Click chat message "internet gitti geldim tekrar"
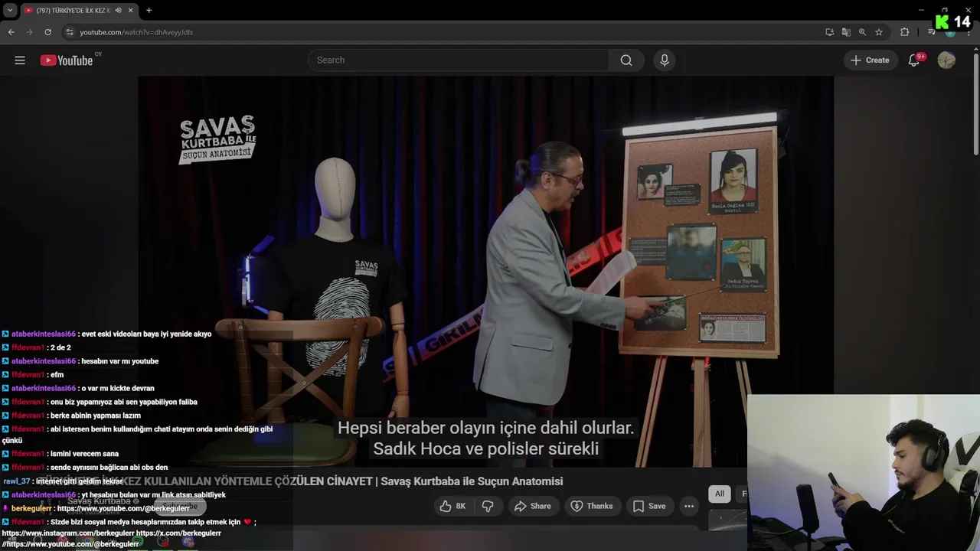Image resolution: width=980 pixels, height=551 pixels. 79,481
